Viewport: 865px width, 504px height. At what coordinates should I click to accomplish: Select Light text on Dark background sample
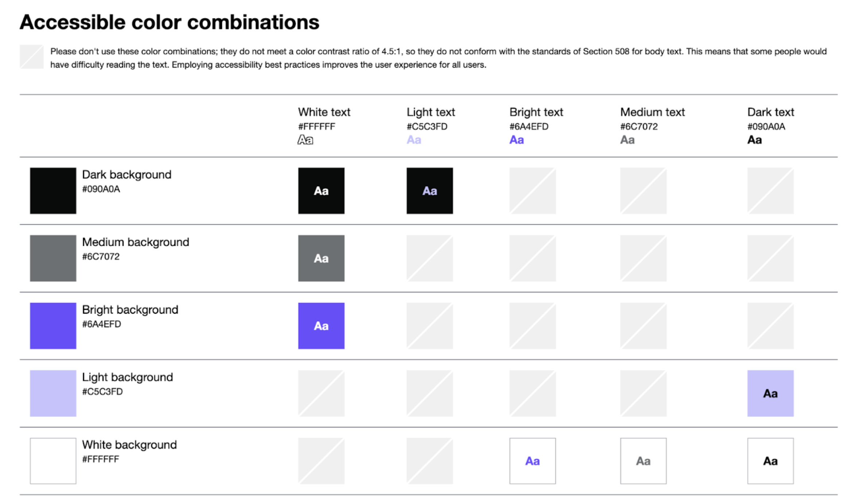pos(430,191)
